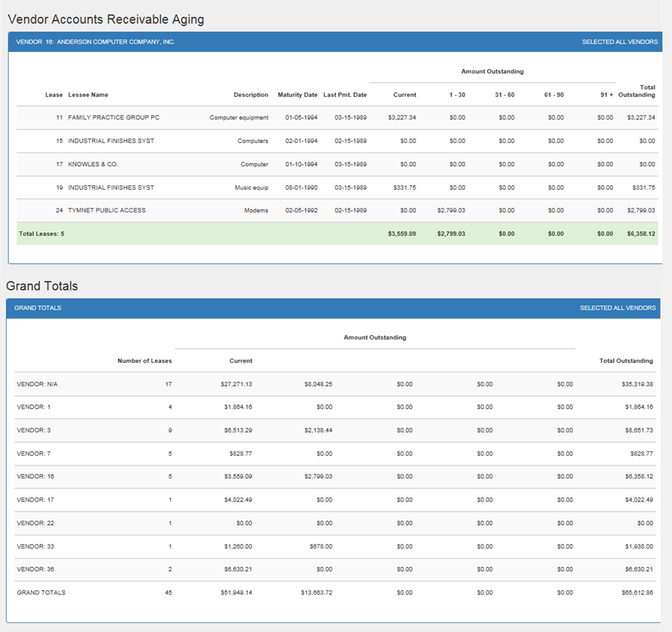Select the "$27,271.13" current amount
672x632 pixels.
coord(236,384)
